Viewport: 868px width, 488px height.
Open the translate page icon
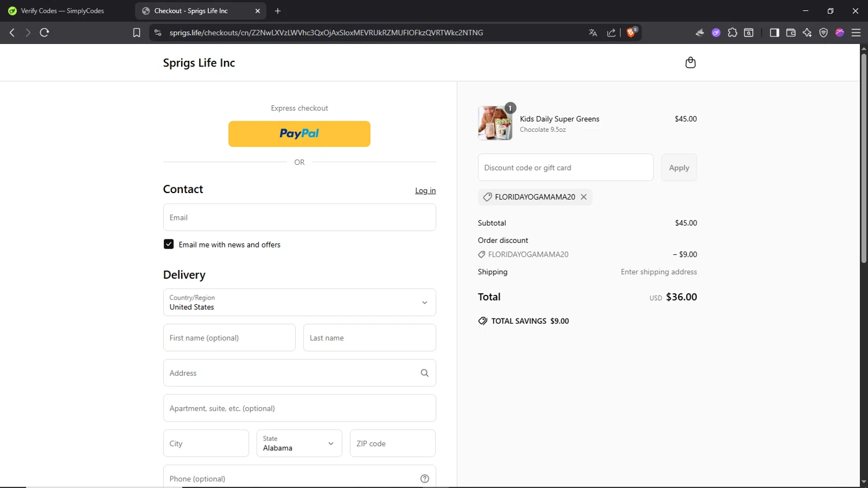(x=593, y=33)
